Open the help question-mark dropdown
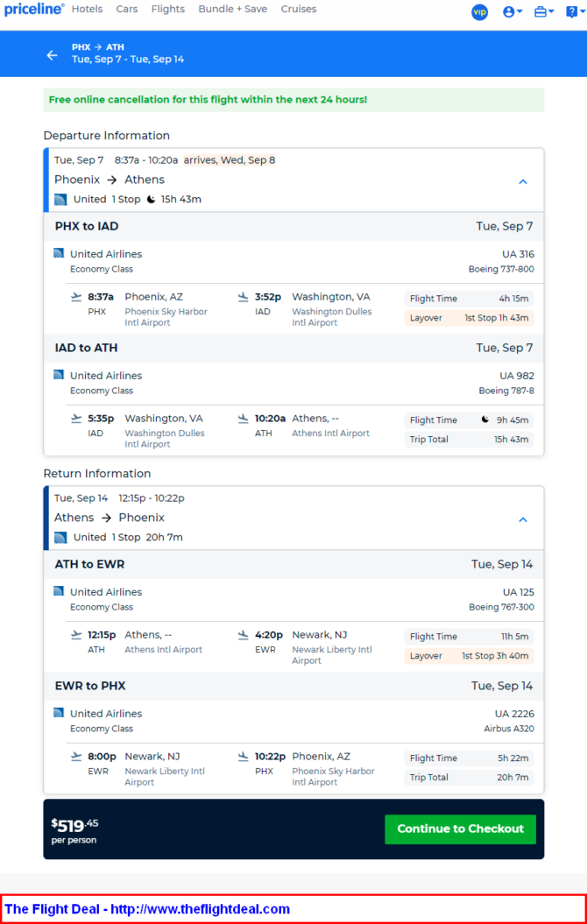The width and height of the screenshot is (587, 924). [x=576, y=11]
